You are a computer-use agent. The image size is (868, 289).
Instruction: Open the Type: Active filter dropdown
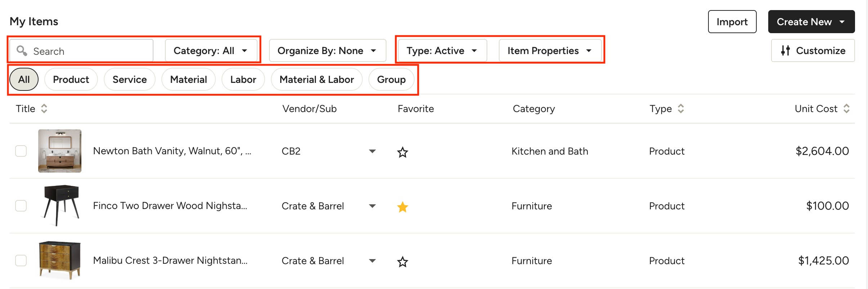coord(442,51)
